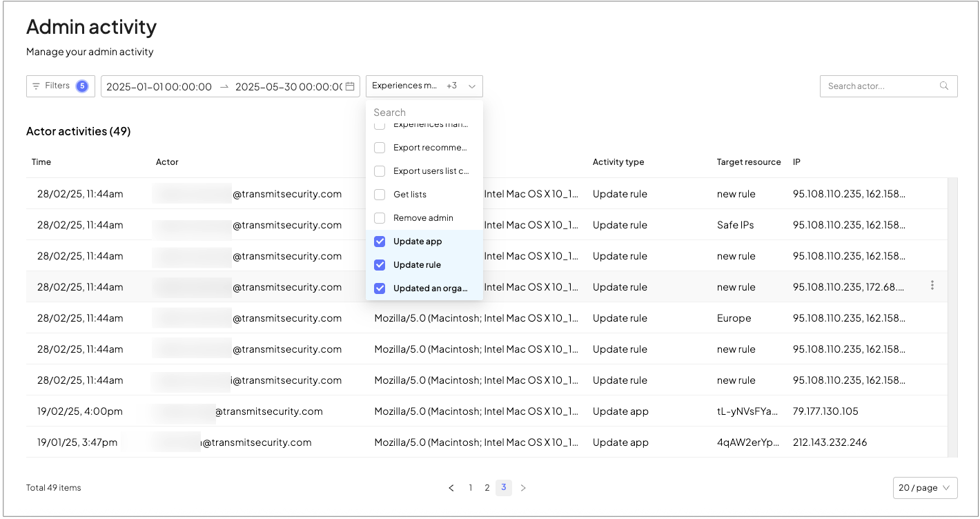Image resolution: width=980 pixels, height=519 pixels.
Task: Open the 20 / page size dropdown
Action: [x=925, y=488]
